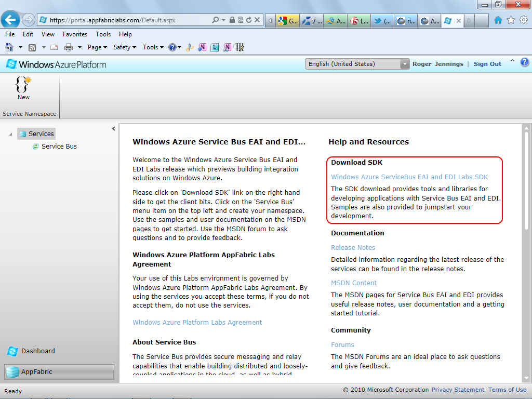Open the browser settings gear icon

click(524, 20)
